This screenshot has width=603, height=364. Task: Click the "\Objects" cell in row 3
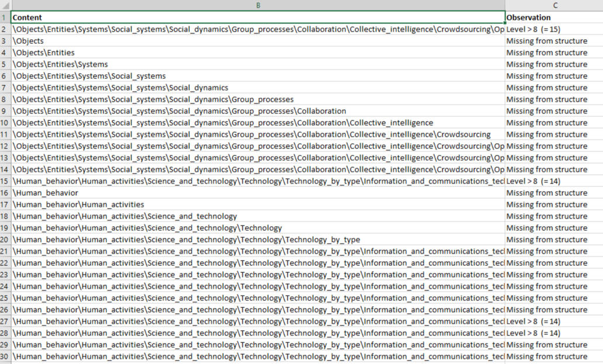tap(258, 41)
